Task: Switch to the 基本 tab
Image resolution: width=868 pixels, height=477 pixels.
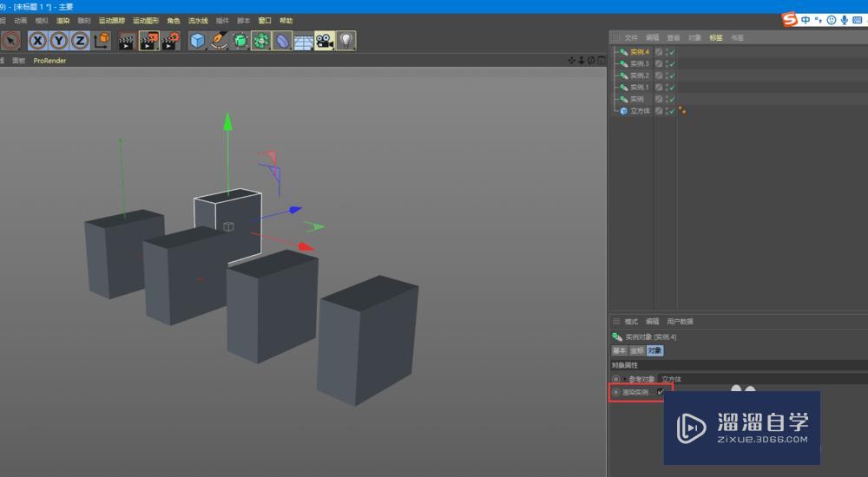Action: click(620, 351)
